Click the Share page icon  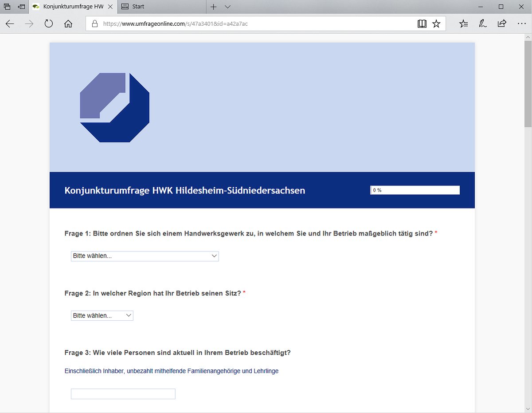pos(502,24)
